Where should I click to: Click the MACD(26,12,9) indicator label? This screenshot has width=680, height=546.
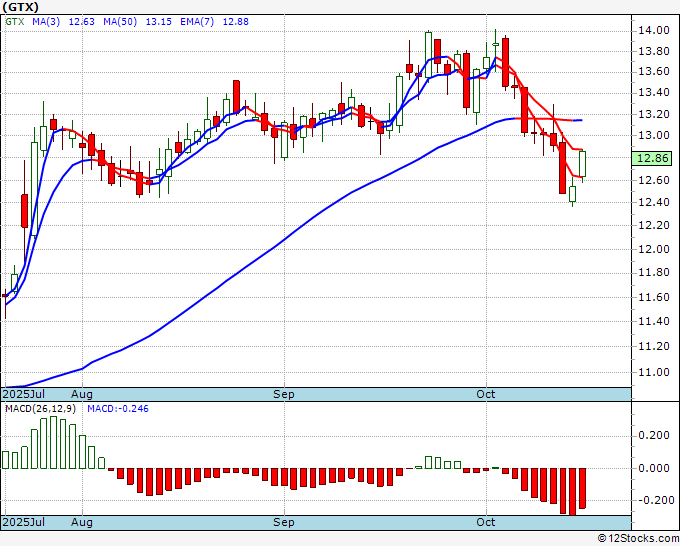[x=40, y=410]
